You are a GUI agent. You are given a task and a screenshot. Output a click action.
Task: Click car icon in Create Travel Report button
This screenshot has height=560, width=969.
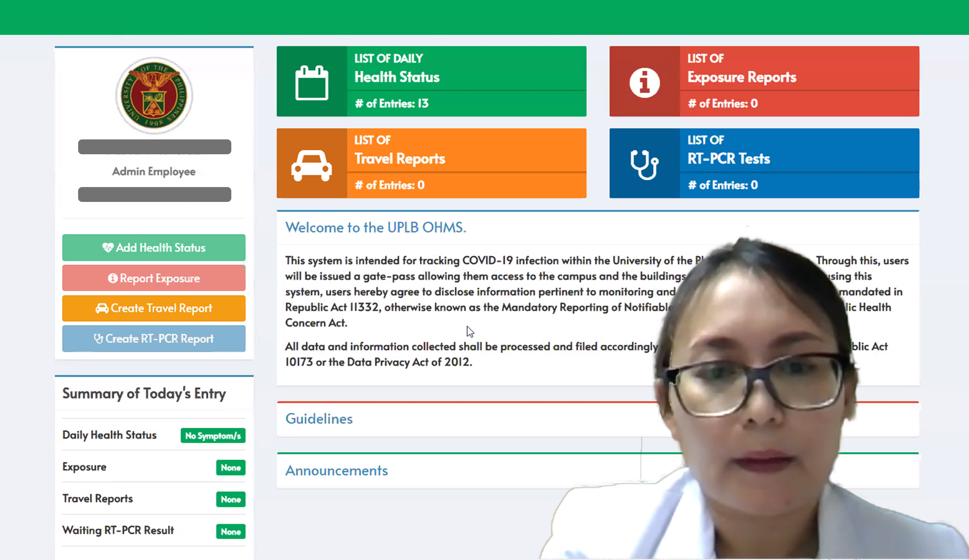click(x=102, y=308)
